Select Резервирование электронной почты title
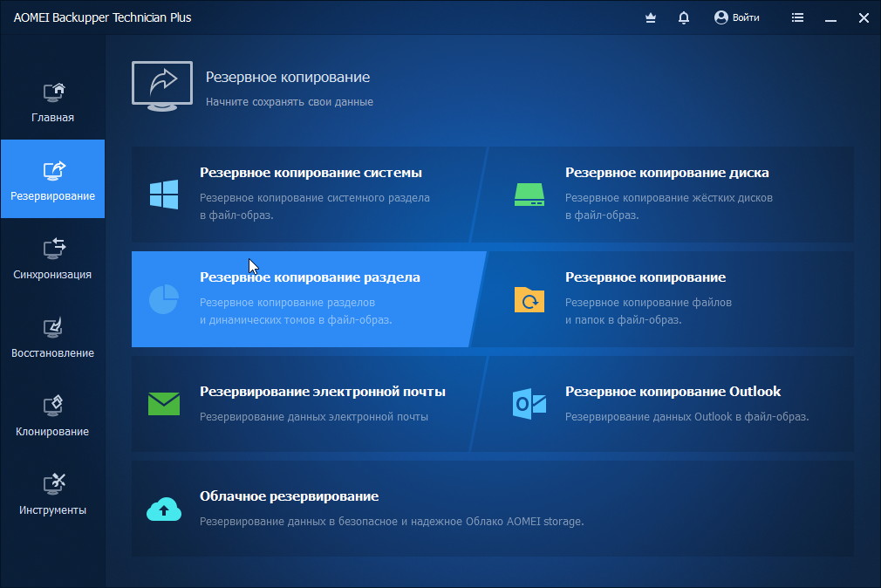Screen dimensions: 881x588 323,391
